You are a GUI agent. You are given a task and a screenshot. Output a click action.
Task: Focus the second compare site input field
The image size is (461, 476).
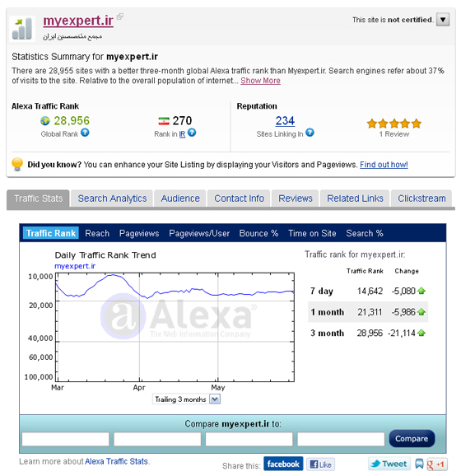tap(157, 439)
